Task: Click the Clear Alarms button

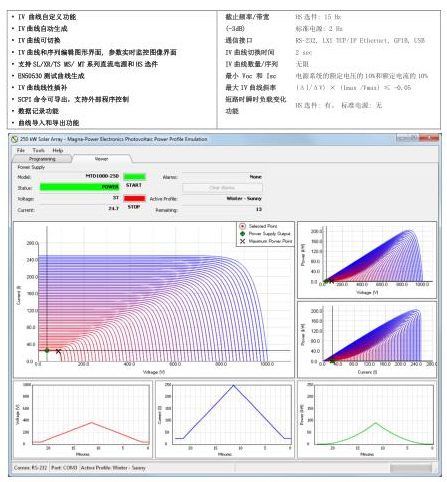Action: (x=222, y=188)
